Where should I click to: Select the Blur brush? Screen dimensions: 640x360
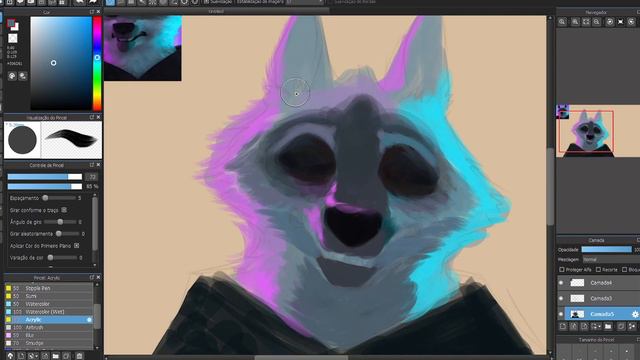pyautogui.click(x=49, y=335)
